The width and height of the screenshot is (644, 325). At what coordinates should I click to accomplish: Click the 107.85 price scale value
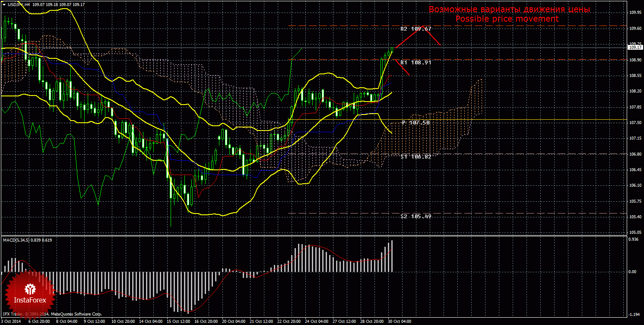coord(635,107)
